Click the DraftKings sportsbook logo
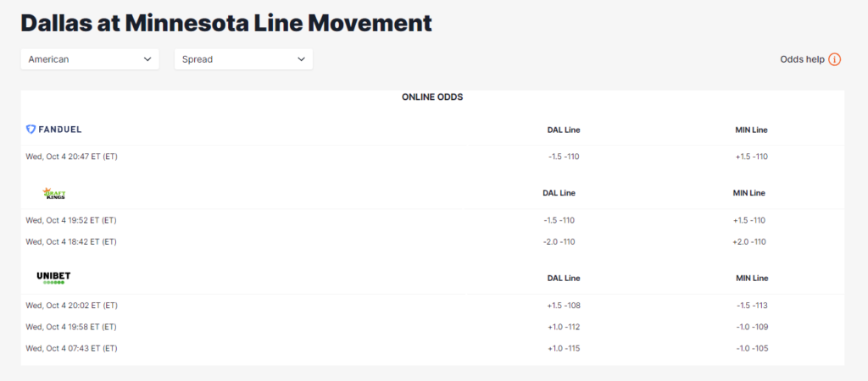Screen dimensions: 868x381 pos(53,193)
